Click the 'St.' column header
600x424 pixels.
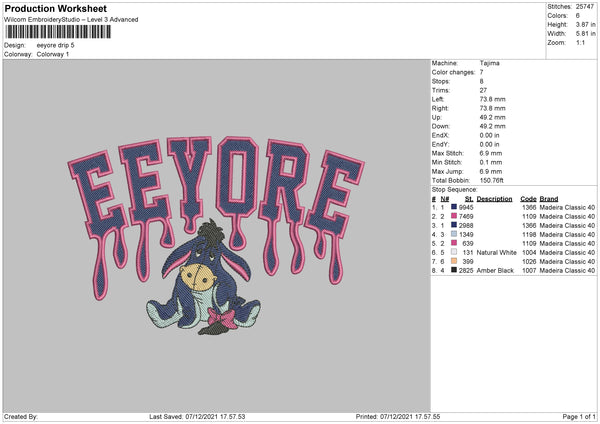pyautogui.click(x=469, y=199)
